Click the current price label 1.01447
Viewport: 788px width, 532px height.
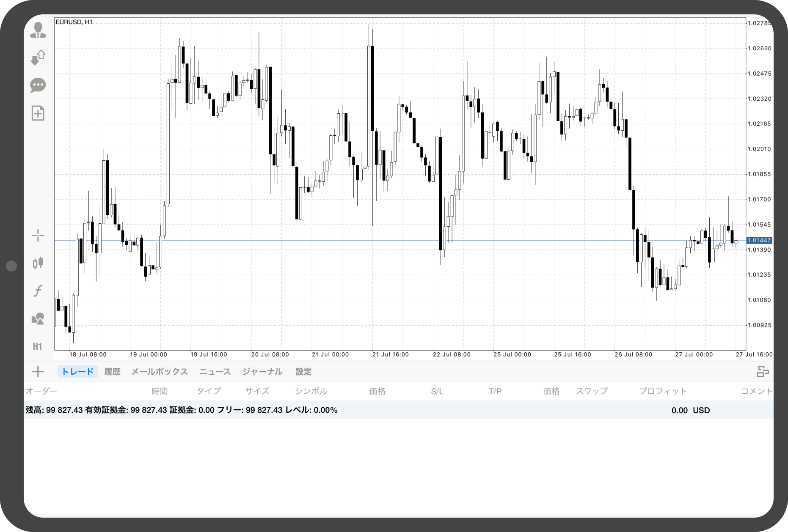pyautogui.click(x=759, y=240)
